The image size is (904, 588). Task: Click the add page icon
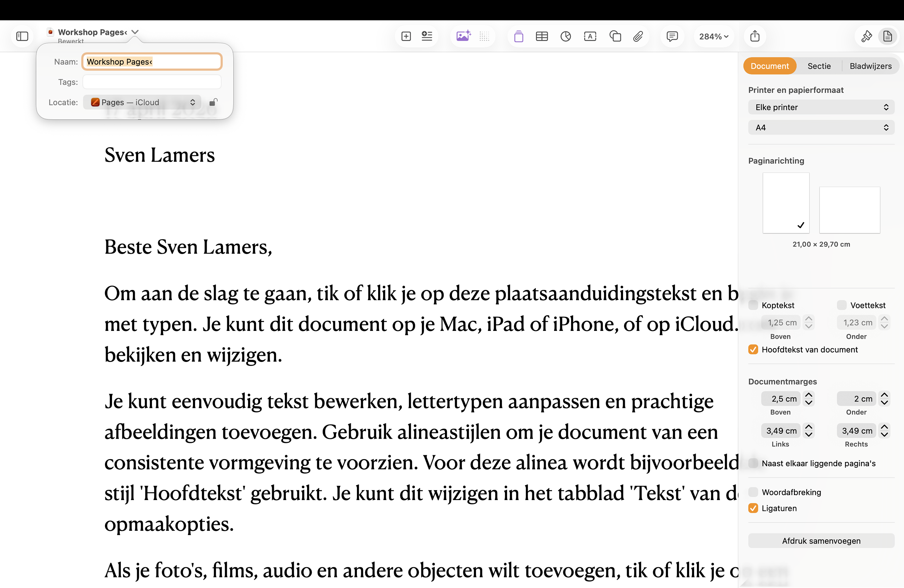point(406,36)
